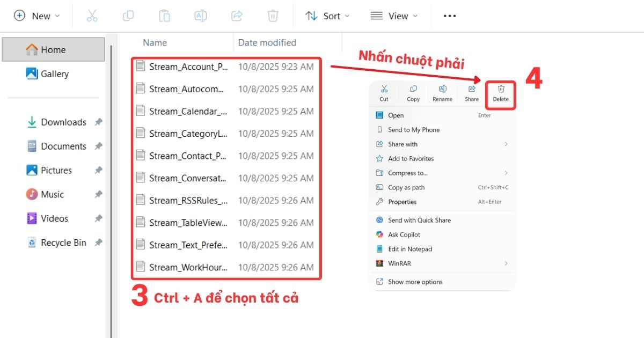The height and width of the screenshot is (338, 644).
Task: Select Edit in Notepad from the context menu
Action: [411, 249]
